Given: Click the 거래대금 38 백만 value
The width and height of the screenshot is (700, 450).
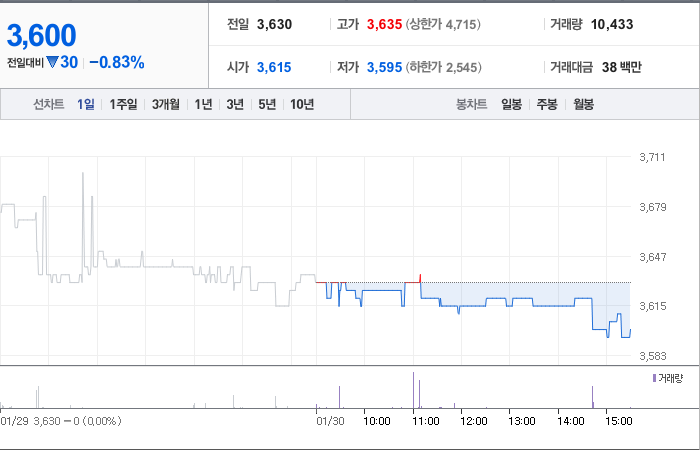Looking at the screenshot, I should pos(621,67).
